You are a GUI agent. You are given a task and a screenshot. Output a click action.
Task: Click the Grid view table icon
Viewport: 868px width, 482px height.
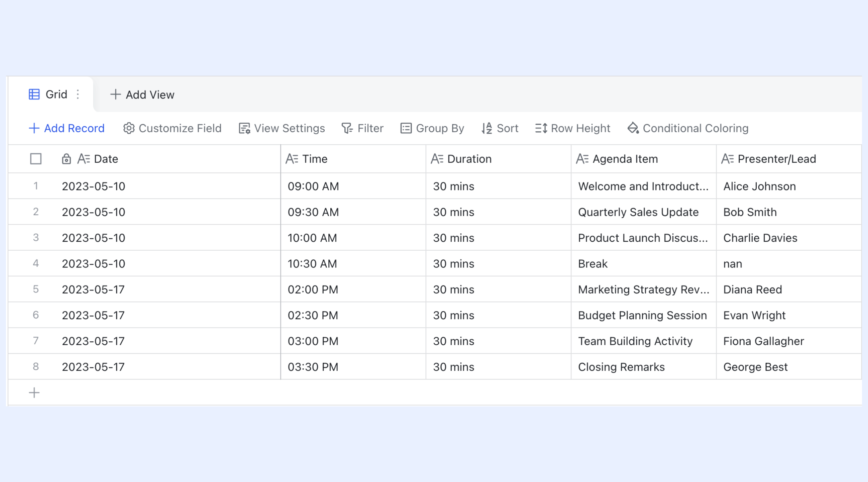coord(34,94)
